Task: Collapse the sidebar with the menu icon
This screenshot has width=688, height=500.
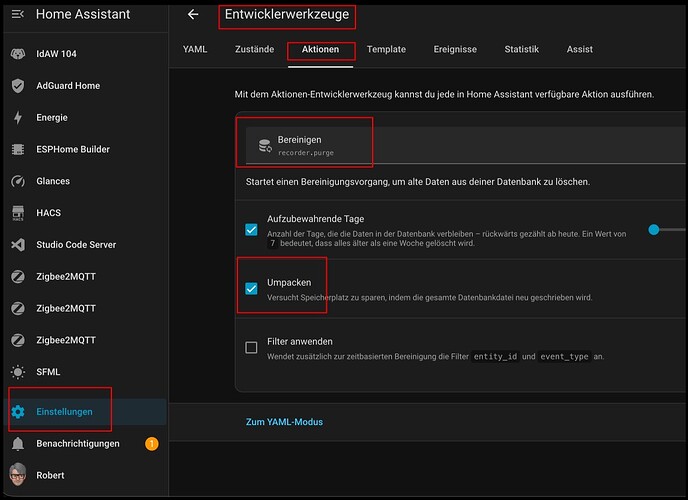Action: [x=18, y=14]
